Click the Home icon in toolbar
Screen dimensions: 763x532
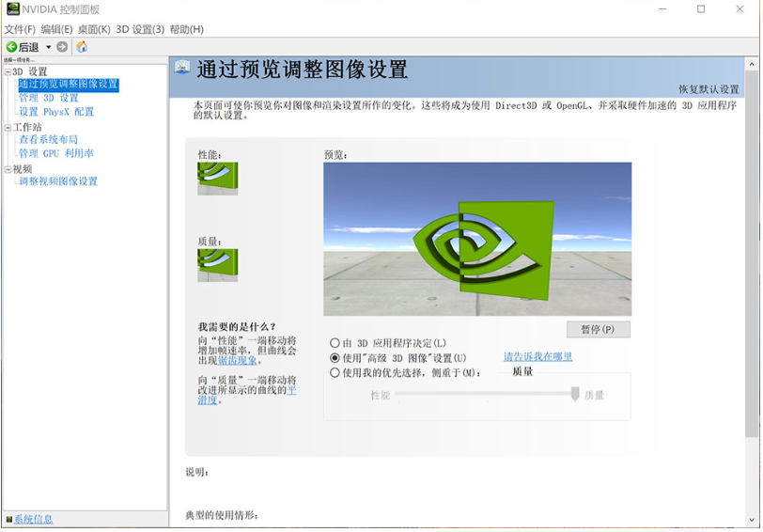coord(82,47)
